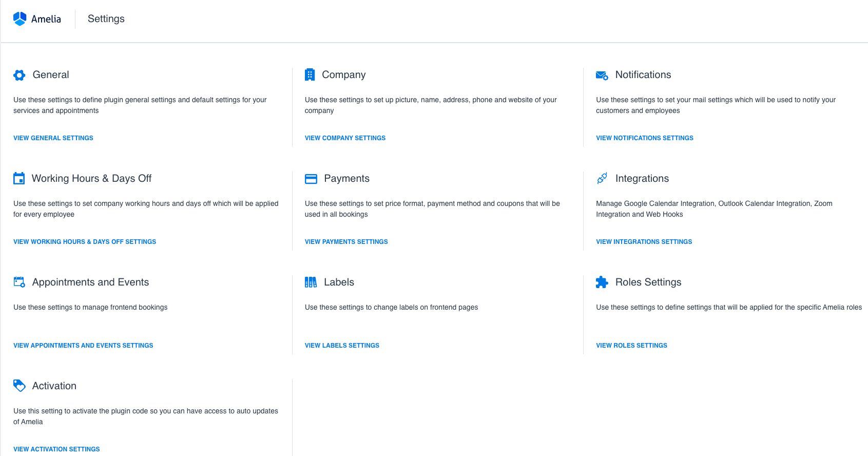Click the 'activate the plugin code' description

(146, 416)
